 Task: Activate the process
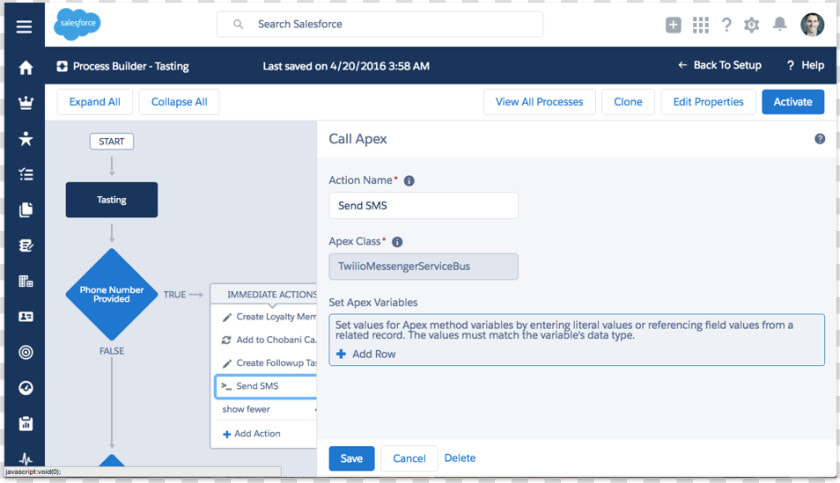793,102
